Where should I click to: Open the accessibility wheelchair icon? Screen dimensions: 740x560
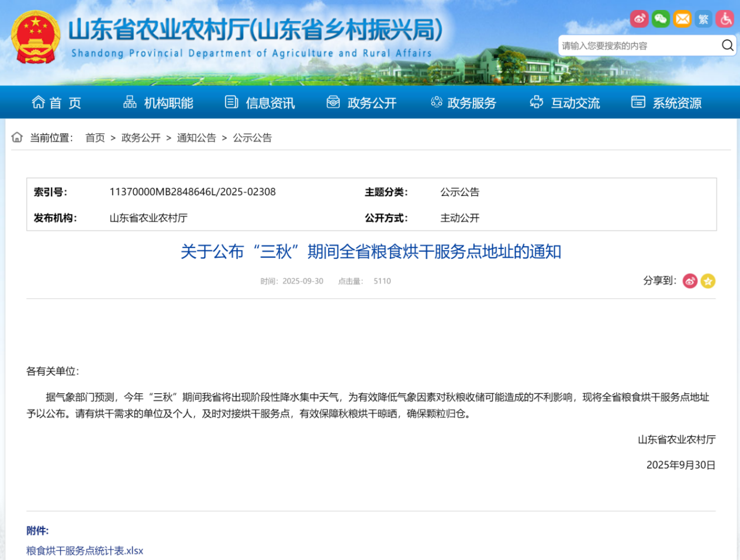click(725, 19)
